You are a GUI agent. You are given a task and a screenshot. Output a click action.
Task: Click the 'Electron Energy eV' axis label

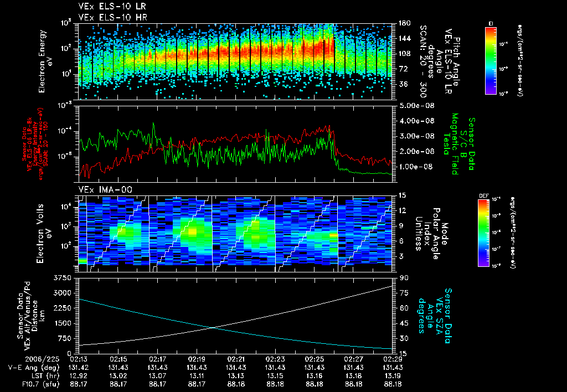[x=45, y=61]
